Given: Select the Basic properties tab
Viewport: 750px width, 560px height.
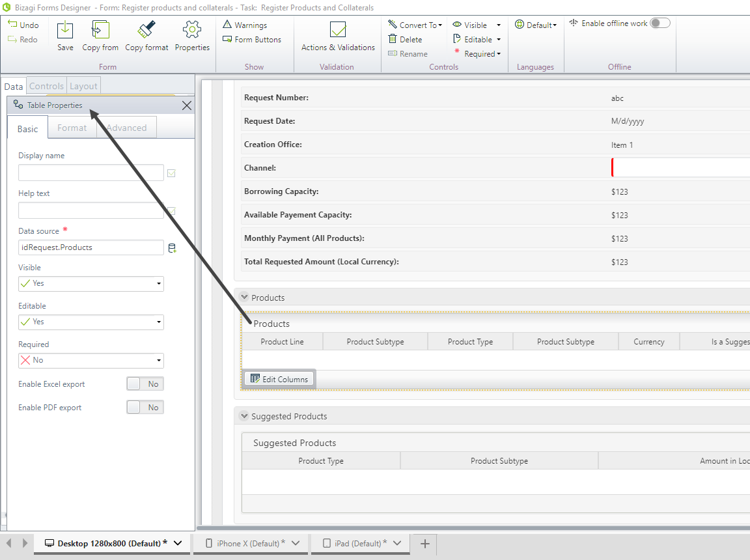Looking at the screenshot, I should tap(28, 128).
